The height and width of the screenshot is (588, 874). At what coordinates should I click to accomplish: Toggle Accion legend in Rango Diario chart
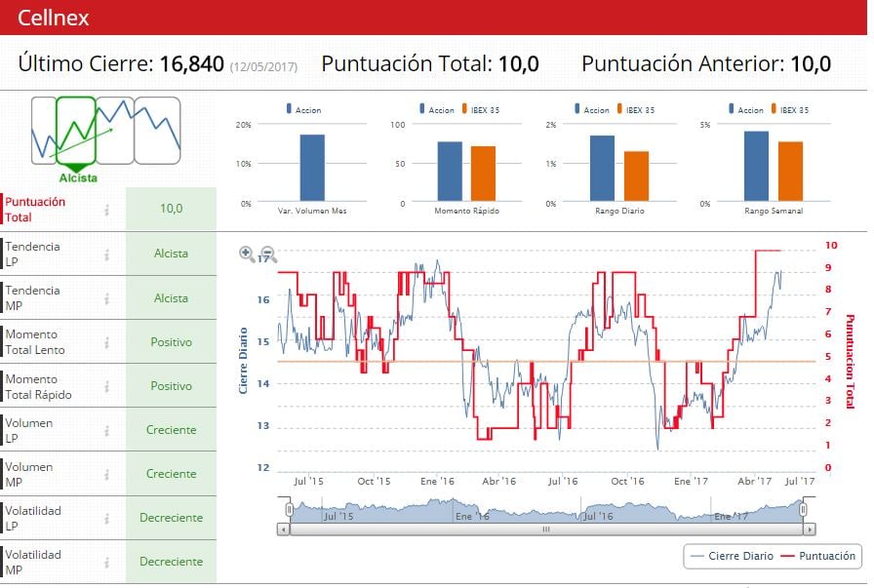pos(592,109)
